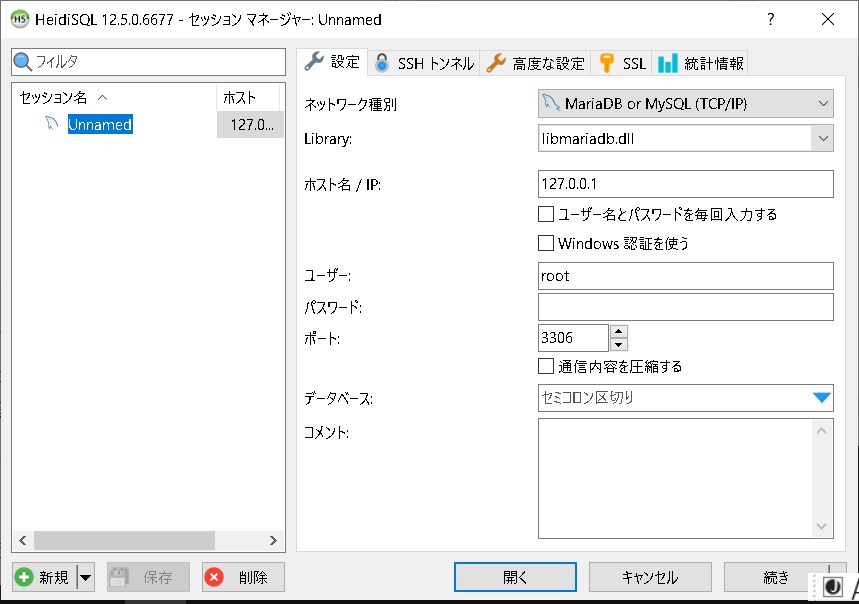This screenshot has width=859, height=604.
Task: Expand the Library dropdown arrow
Action: (822, 139)
